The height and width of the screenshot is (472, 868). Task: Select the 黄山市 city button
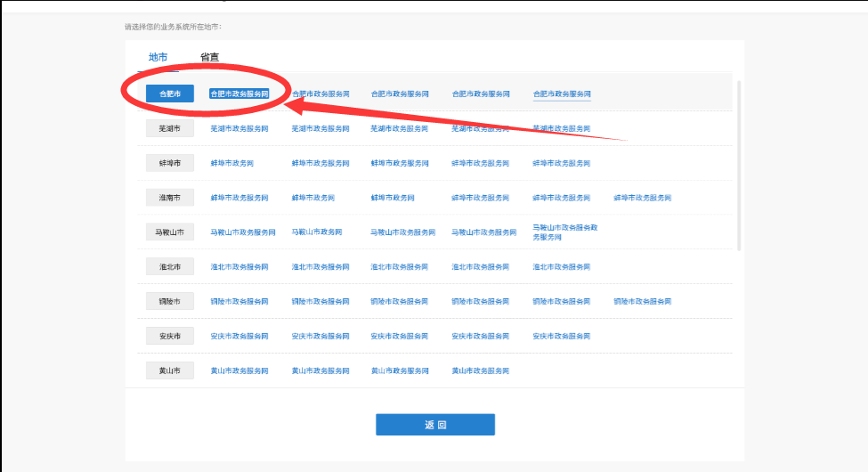click(x=169, y=370)
